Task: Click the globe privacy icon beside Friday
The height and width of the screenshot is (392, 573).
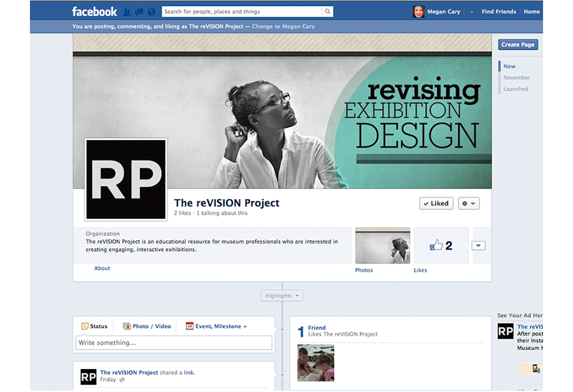Action: 122,380
